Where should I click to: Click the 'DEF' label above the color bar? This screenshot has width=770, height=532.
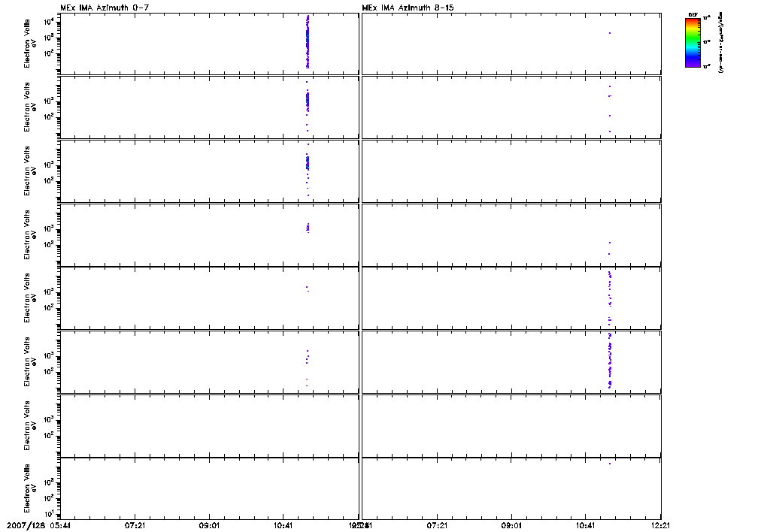[x=693, y=15]
